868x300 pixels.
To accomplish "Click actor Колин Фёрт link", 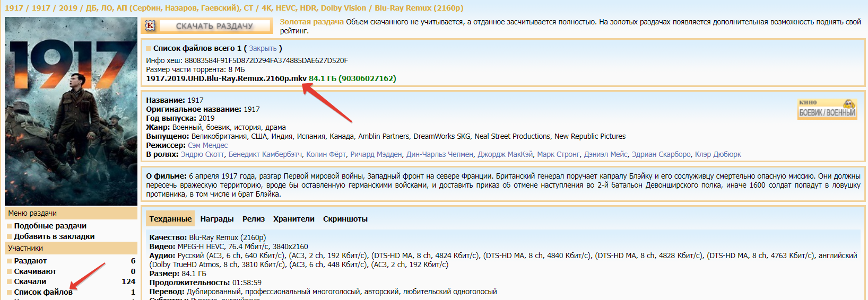I will 326,154.
